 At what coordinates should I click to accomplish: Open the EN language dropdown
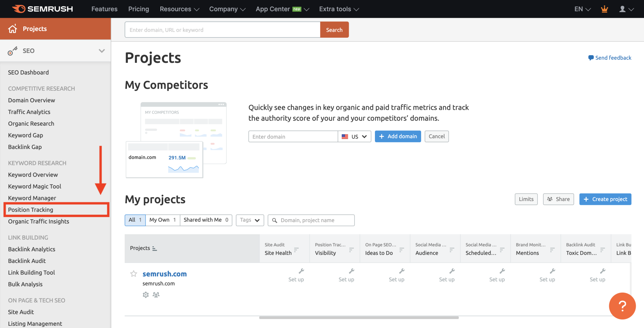coord(582,9)
